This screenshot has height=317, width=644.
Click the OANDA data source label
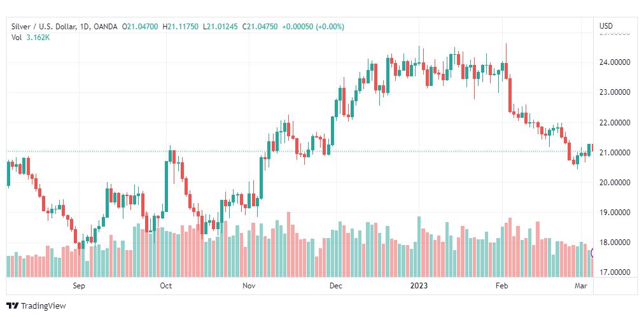(x=109, y=26)
